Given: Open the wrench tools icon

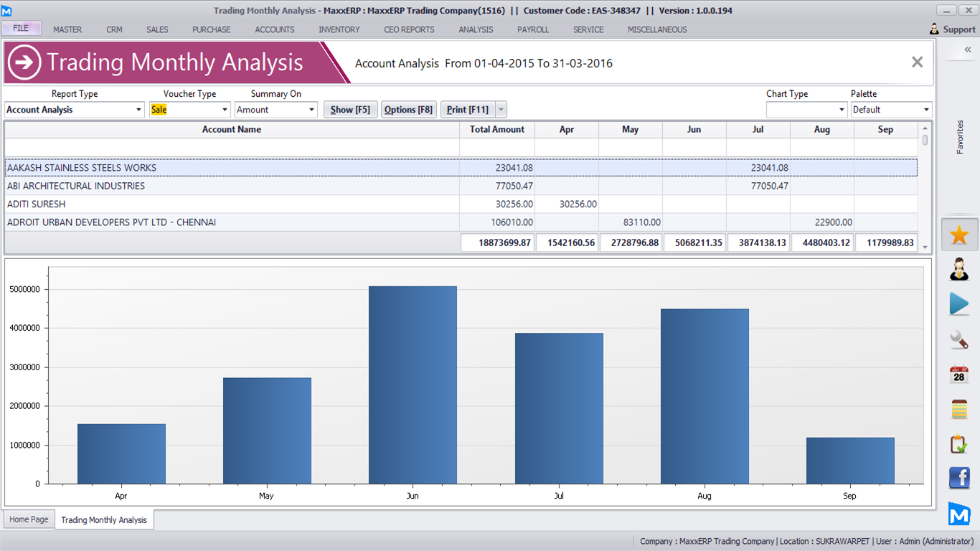Looking at the screenshot, I should point(959,339).
